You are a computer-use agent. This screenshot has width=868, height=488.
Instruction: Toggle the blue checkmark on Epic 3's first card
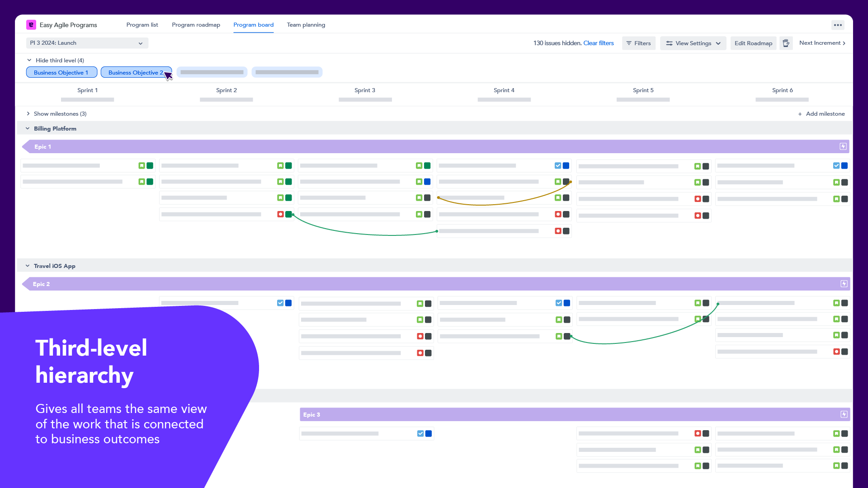420,433
